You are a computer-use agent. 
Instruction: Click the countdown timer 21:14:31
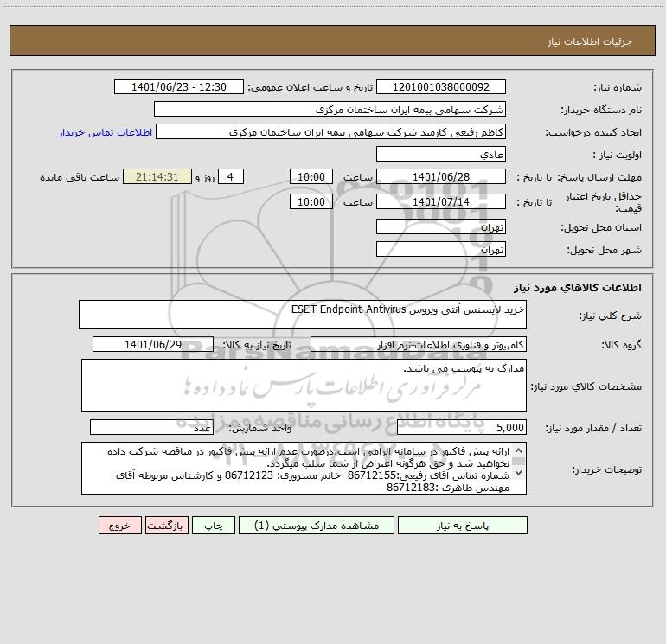157,176
